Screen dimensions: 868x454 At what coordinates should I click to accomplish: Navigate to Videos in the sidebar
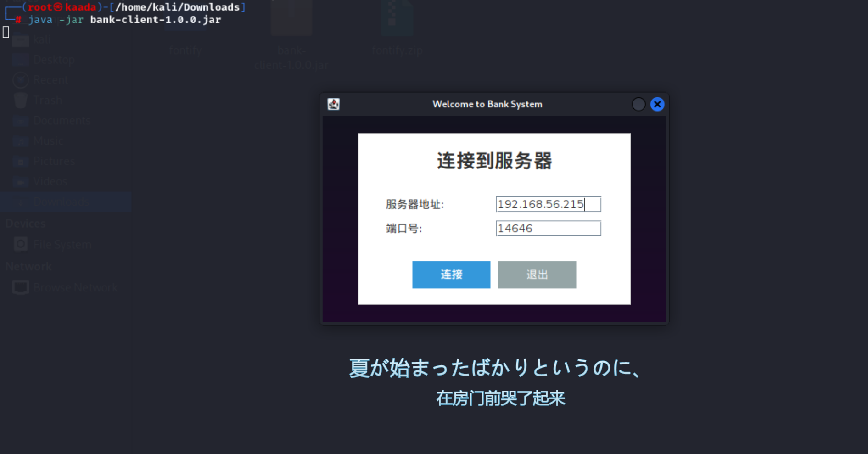pos(50,182)
